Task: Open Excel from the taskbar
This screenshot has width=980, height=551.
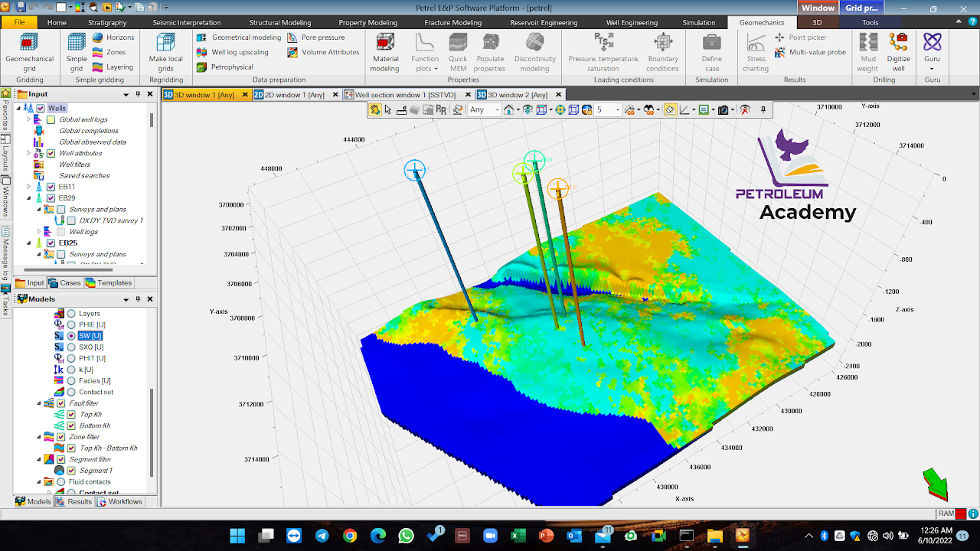Action: [518, 536]
